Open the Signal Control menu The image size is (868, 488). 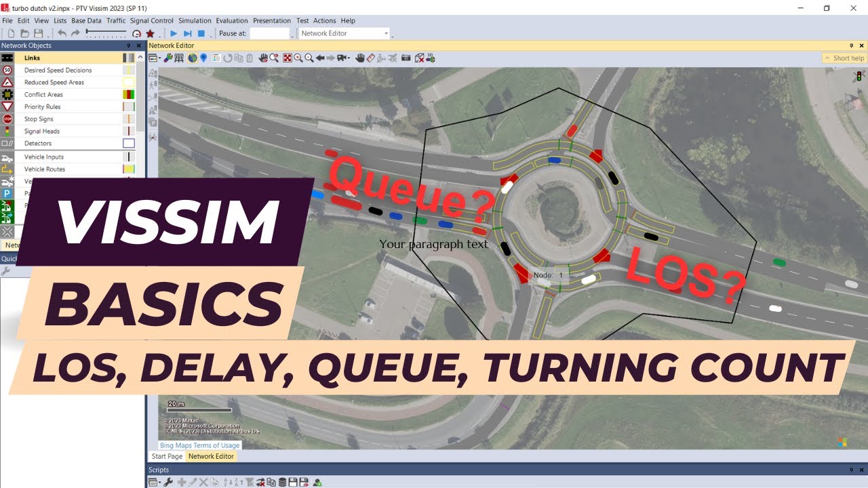click(152, 20)
